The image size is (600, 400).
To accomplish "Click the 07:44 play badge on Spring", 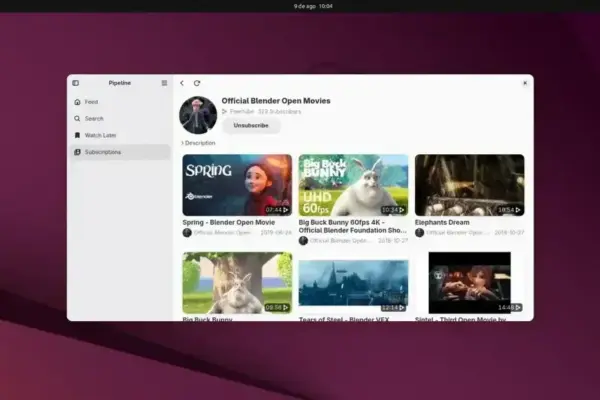I will 277,210.
